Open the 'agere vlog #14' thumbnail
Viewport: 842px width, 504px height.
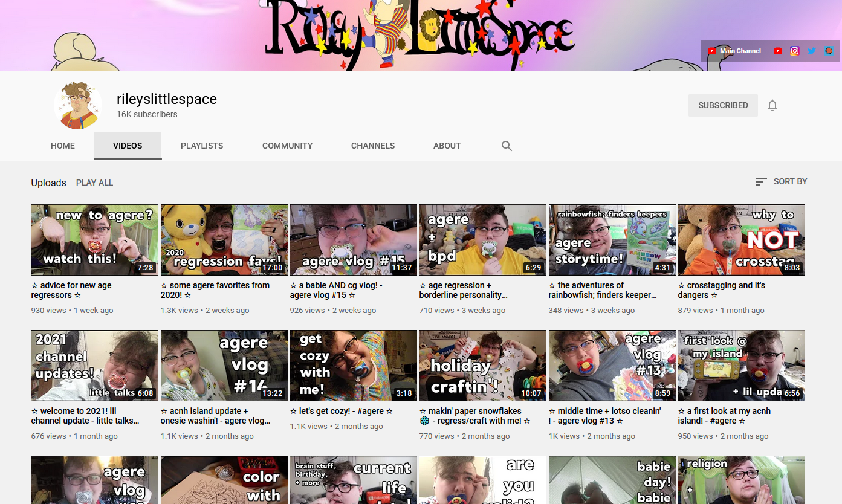click(224, 366)
